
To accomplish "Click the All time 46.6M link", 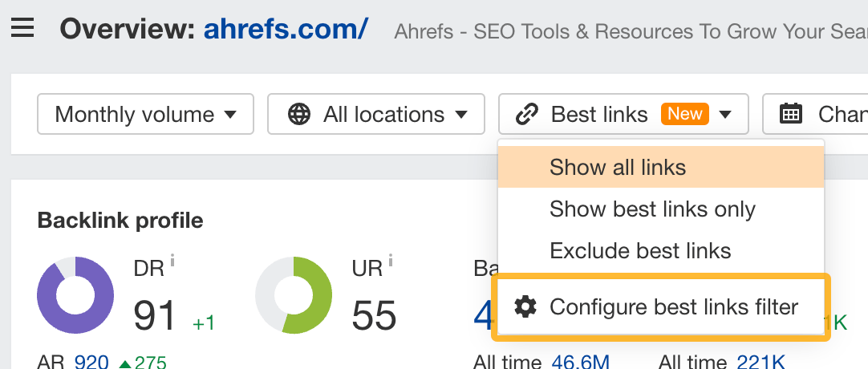I will tap(581, 363).
